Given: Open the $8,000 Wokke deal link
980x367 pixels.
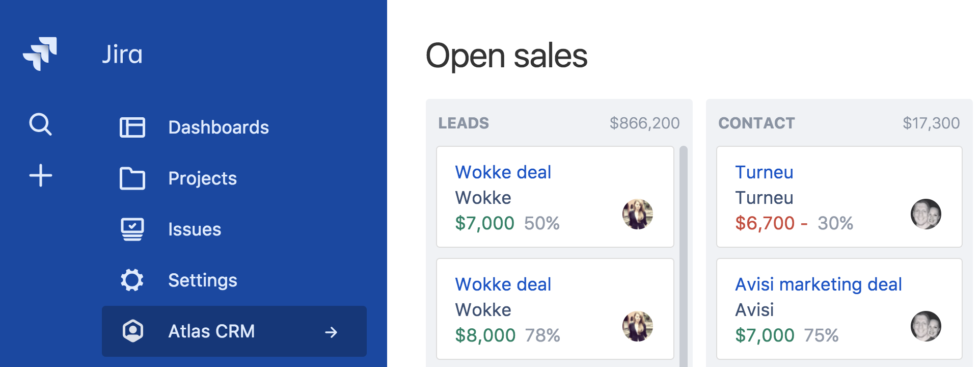Looking at the screenshot, I should 503,284.
